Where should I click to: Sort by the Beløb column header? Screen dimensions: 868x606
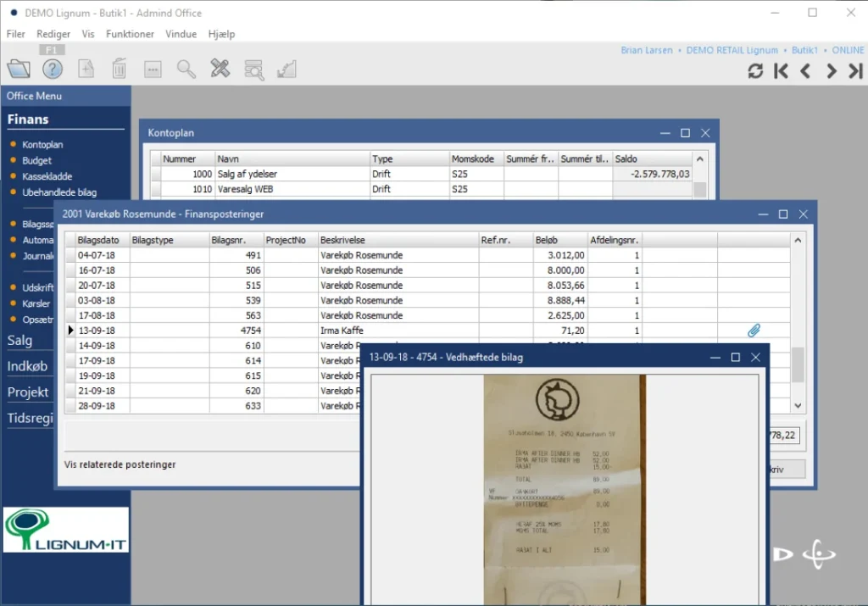click(x=547, y=240)
